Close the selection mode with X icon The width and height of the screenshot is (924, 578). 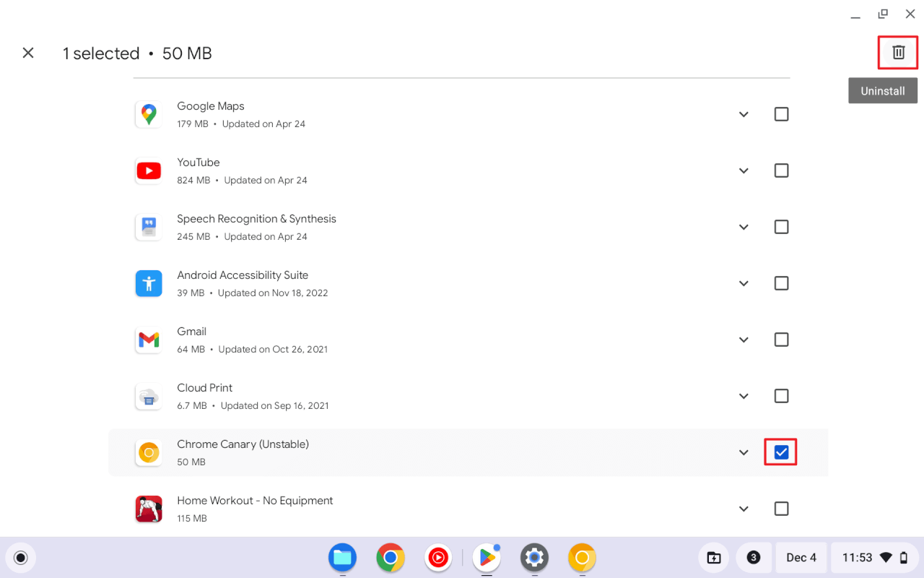(28, 53)
